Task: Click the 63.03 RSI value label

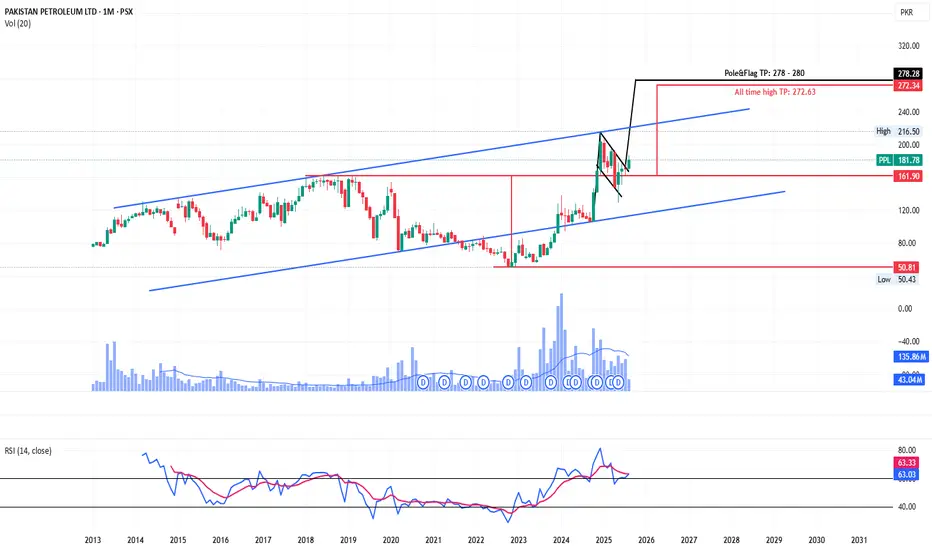Action: [906, 474]
